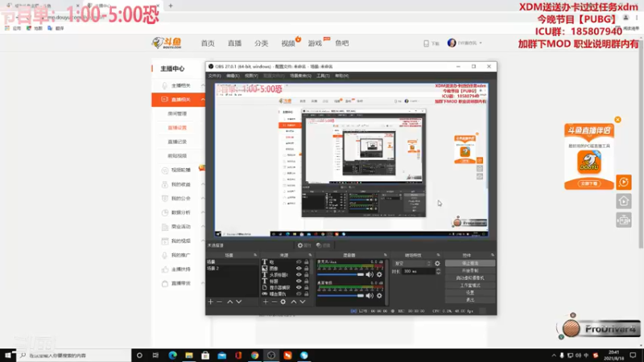Undock the Scenes panel via its header icon
644x362 pixels.
tap(255, 255)
